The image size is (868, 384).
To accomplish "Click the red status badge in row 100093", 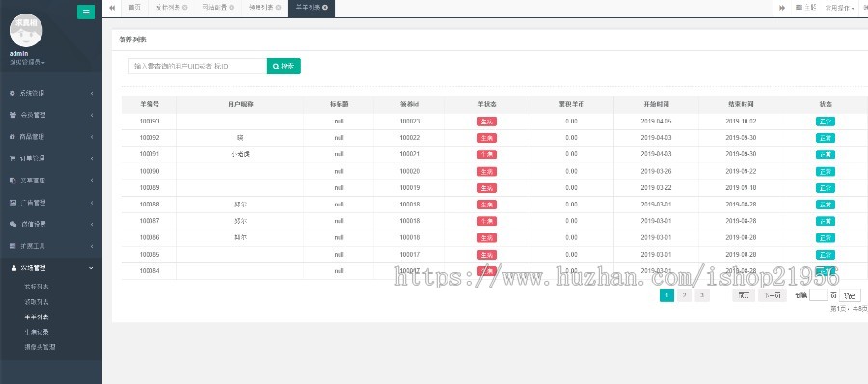I will (487, 122).
